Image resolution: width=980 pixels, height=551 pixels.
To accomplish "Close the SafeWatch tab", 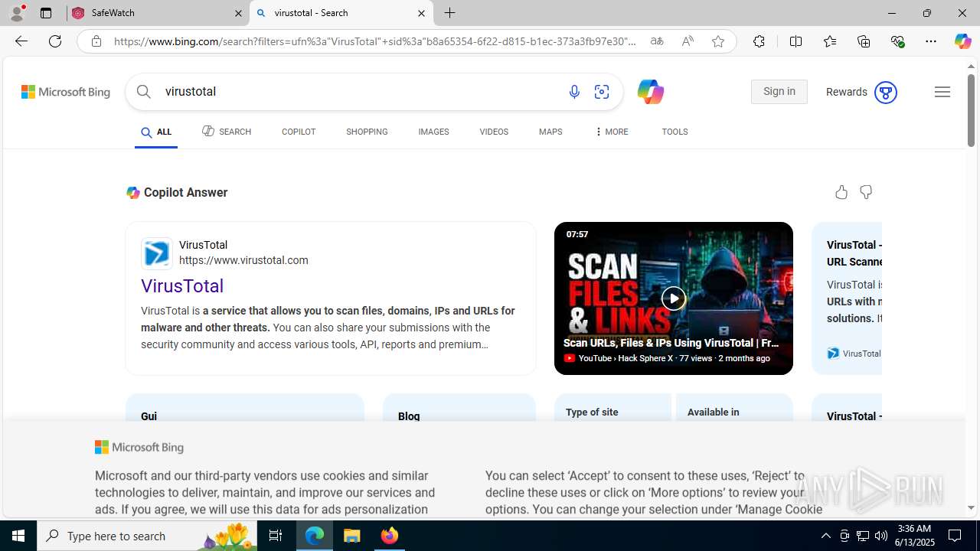I will pos(238,13).
